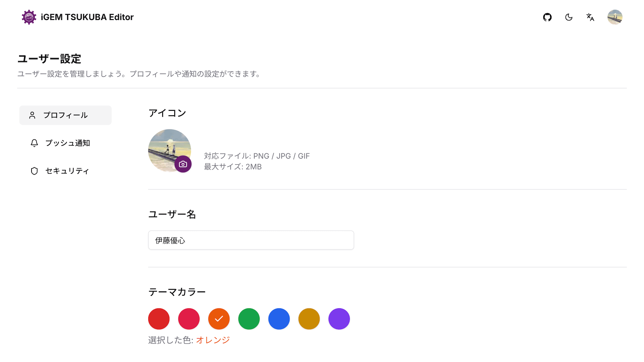Open the language switcher icon
This screenshot has width=644, height=362.
[x=590, y=17]
